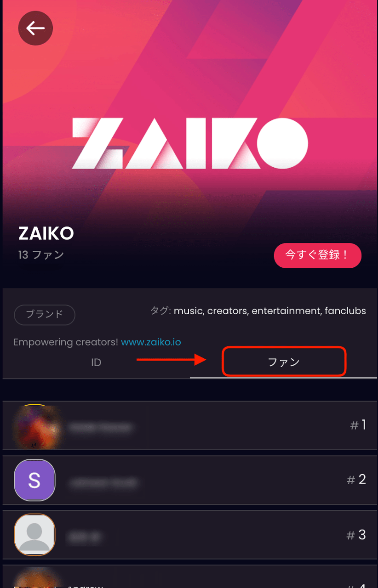Image resolution: width=378 pixels, height=588 pixels.
Task: Select the #2 rank label
Action: 356,480
